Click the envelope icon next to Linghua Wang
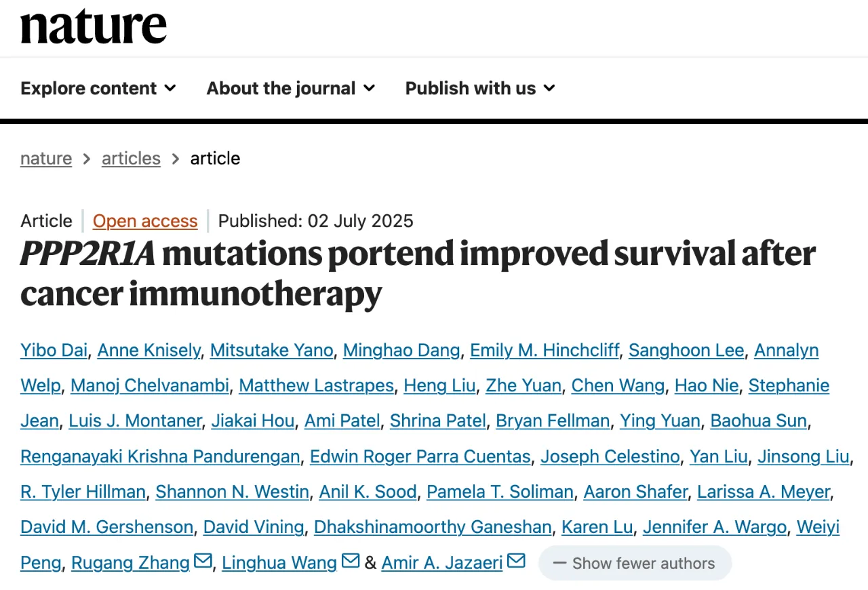This screenshot has height=590, width=868. [x=351, y=562]
